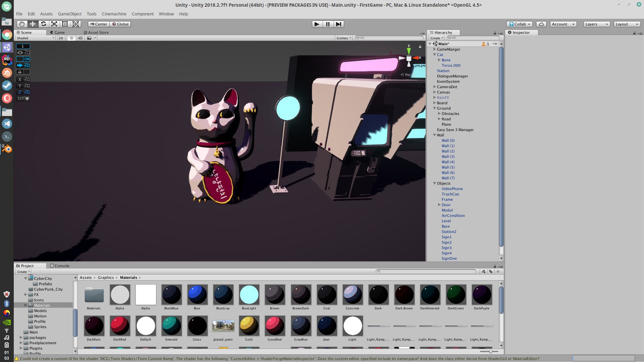The image size is (644, 362).
Task: Switch the ON snap toggle
Action: [x=23, y=59]
